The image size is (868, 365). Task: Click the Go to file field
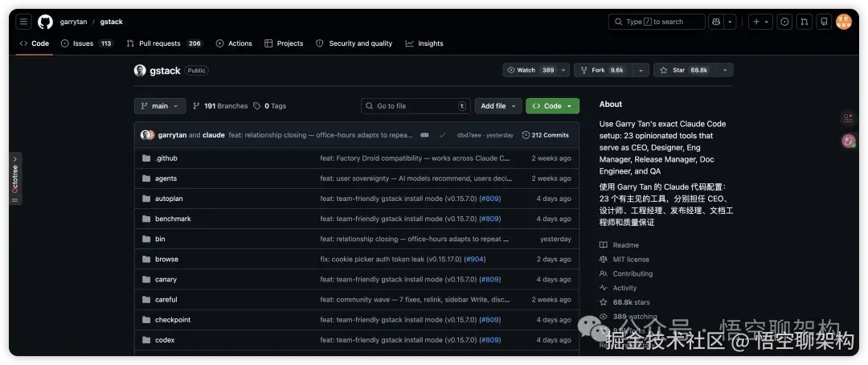(x=416, y=106)
